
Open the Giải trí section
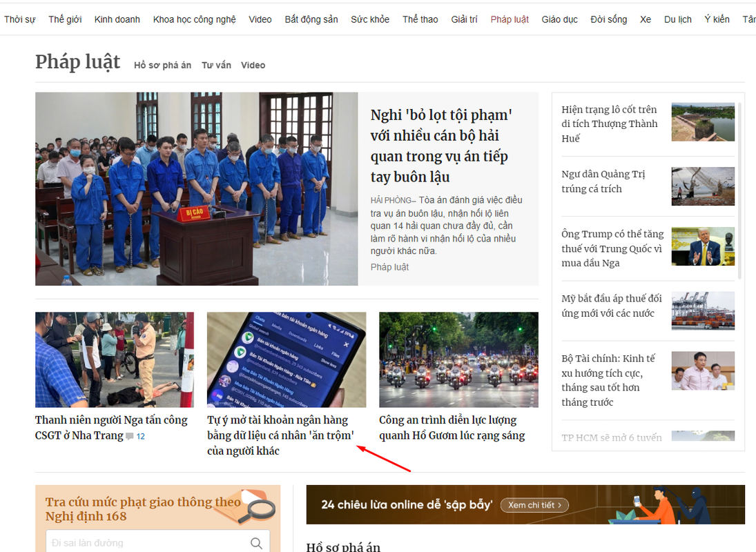(x=465, y=19)
